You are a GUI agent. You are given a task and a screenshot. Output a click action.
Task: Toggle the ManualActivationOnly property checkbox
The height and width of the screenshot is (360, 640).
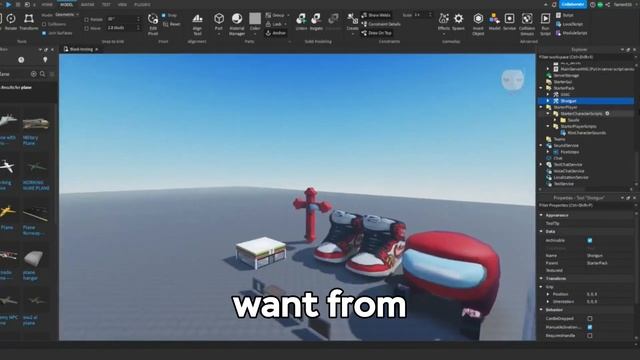589,327
